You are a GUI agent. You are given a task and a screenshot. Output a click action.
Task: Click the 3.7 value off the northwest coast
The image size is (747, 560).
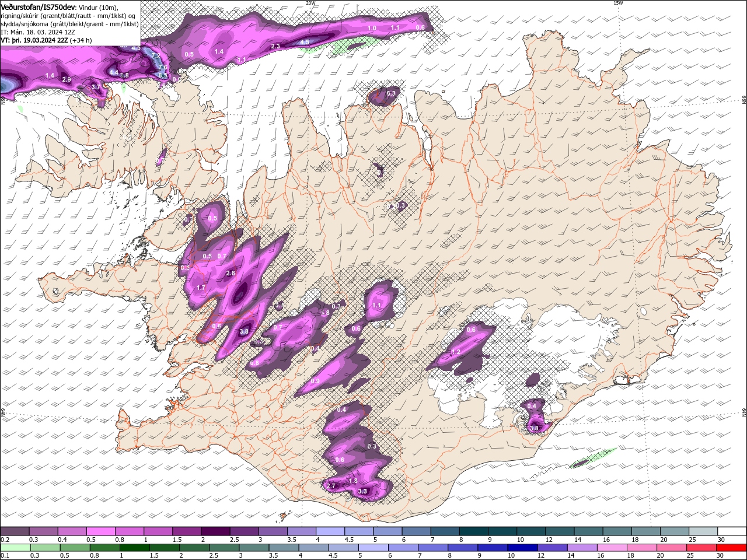point(96,87)
